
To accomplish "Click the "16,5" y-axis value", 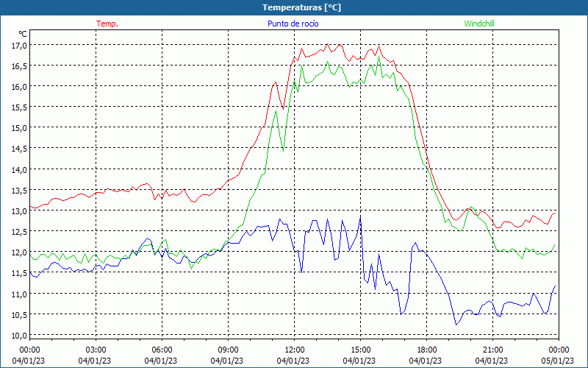I will pyautogui.click(x=20, y=66).
